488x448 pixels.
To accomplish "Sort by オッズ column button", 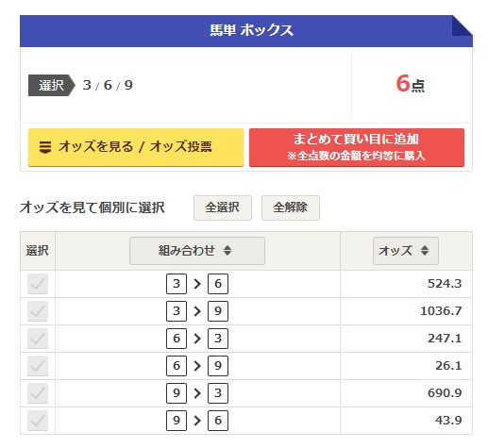I will 406,251.
